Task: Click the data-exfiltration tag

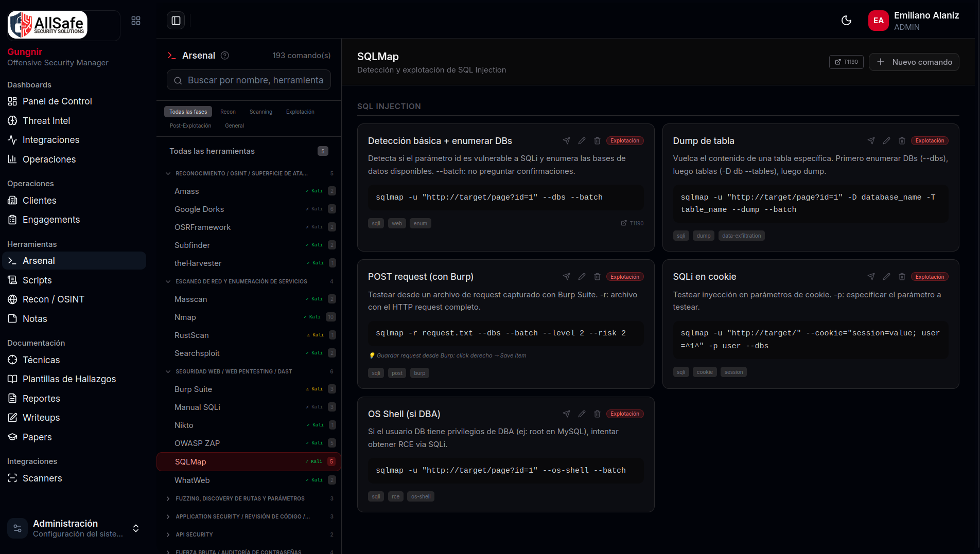Action: [741, 236]
